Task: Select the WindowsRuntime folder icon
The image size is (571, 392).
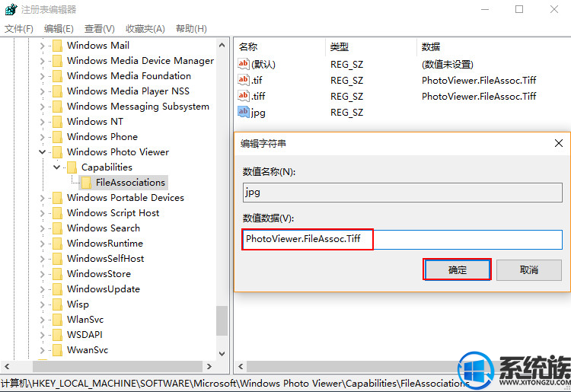Action: [x=57, y=244]
